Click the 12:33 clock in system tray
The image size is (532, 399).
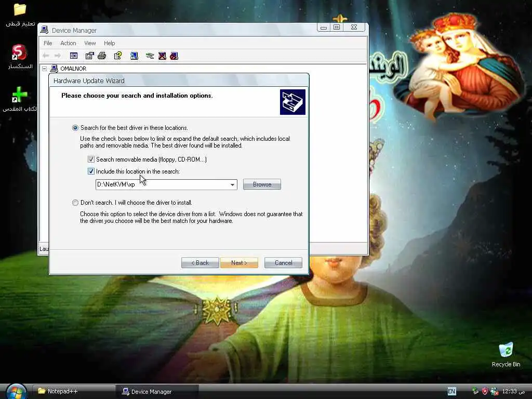pyautogui.click(x=513, y=391)
